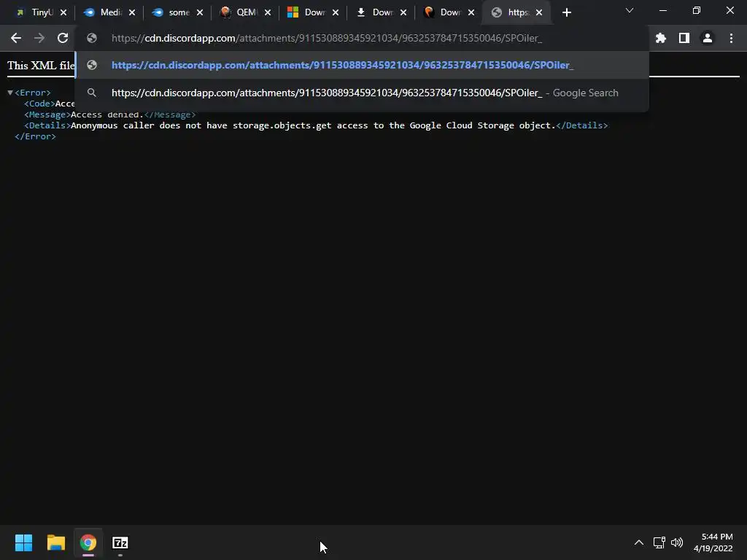
Task: Click the globe icon in address bar
Action: click(x=92, y=38)
